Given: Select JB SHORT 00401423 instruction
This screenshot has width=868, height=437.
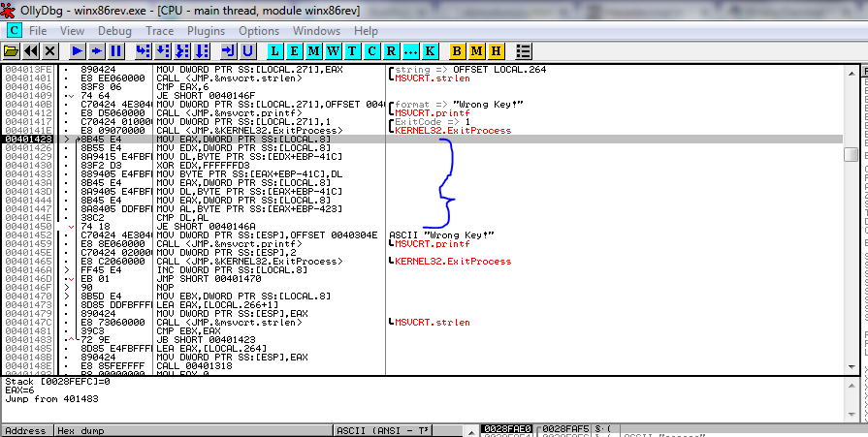Looking at the screenshot, I should click(206, 340).
